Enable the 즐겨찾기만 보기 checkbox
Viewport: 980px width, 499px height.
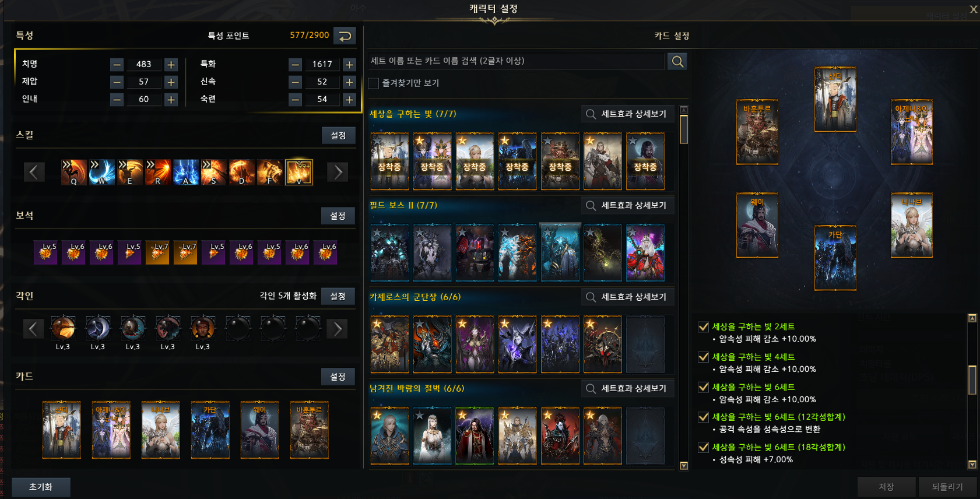pos(374,83)
